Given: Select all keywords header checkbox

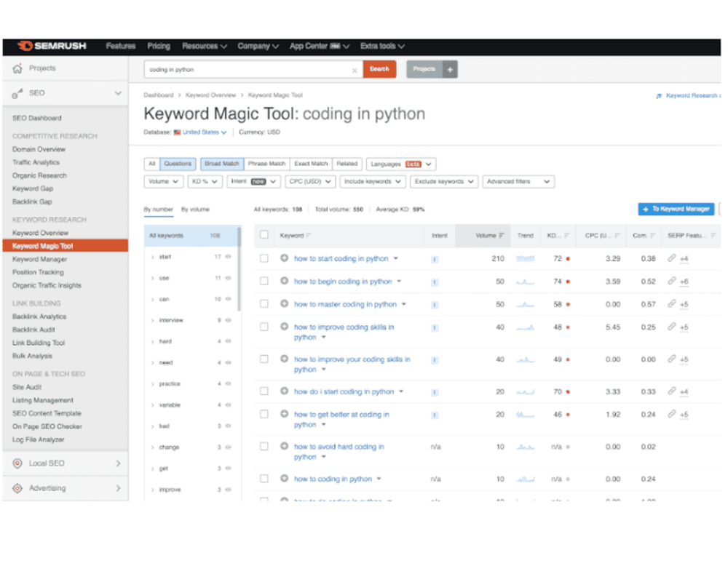Looking at the screenshot, I should (x=264, y=235).
